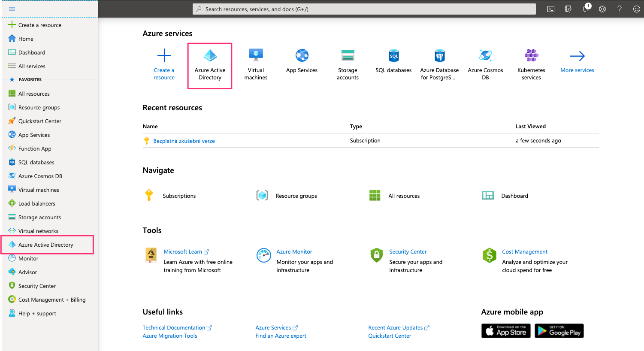Open the Virtual machines service tile
Viewport: 644px width, 351px height.
[x=256, y=65]
